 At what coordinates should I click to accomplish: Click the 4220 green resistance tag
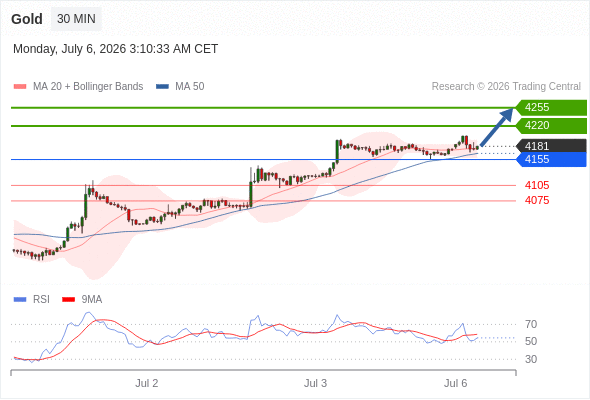click(x=551, y=126)
